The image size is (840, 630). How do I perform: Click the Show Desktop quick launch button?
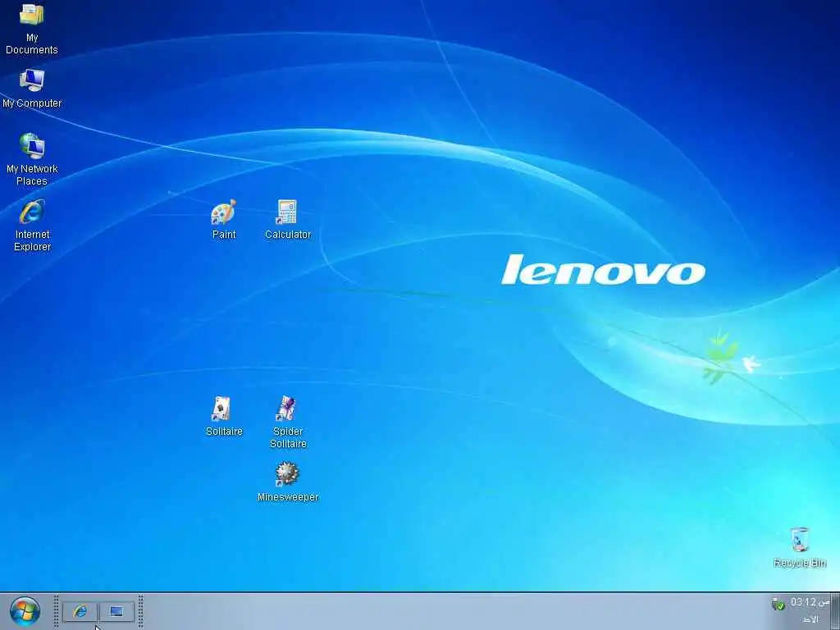116,611
